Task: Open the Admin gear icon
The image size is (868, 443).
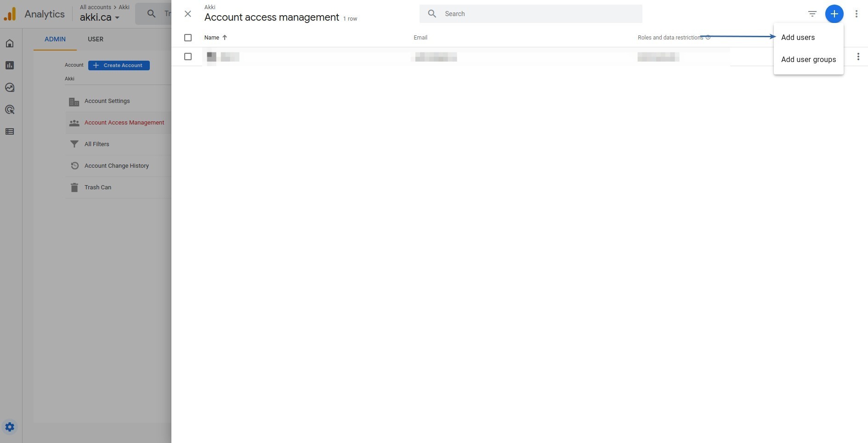Action: (10, 427)
